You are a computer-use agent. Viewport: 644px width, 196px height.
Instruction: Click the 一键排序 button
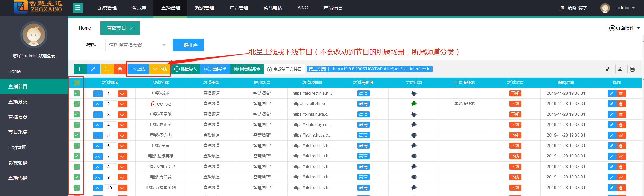pyautogui.click(x=188, y=45)
